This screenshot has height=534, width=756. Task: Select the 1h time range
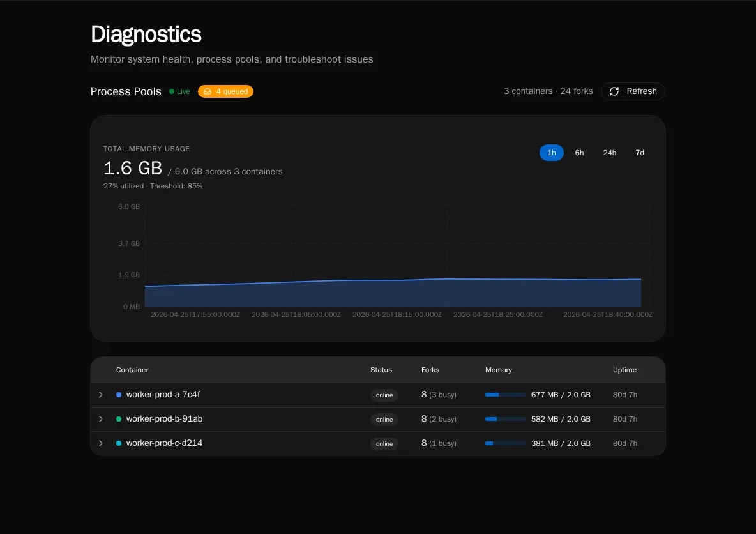coord(552,153)
